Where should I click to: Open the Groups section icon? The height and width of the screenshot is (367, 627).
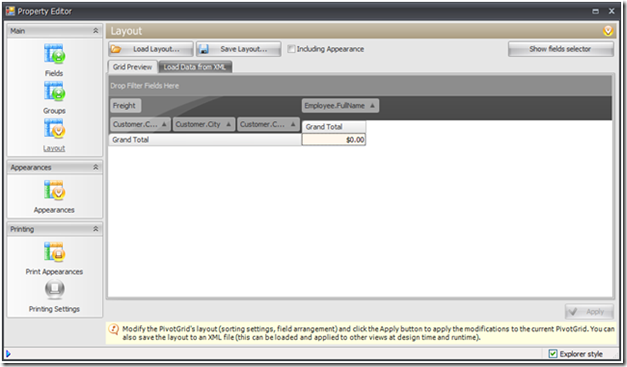54,91
